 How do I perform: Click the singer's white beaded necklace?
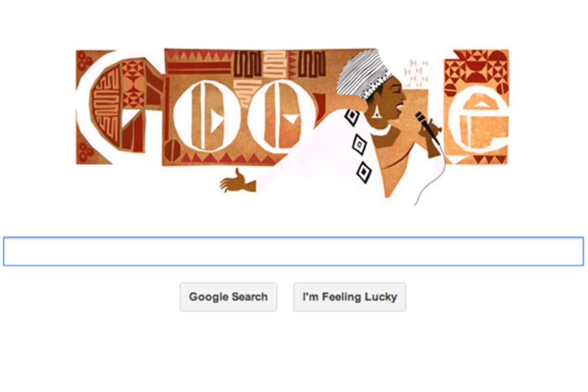point(378,130)
